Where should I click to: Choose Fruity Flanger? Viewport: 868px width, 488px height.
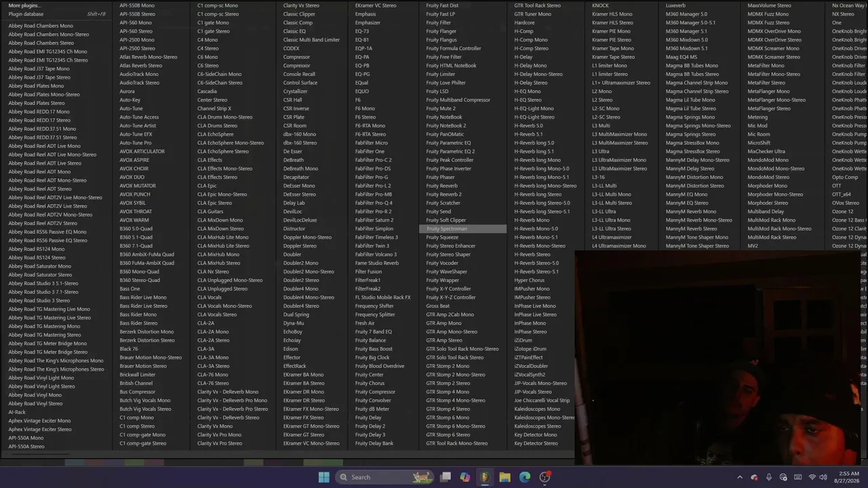tap(441, 31)
